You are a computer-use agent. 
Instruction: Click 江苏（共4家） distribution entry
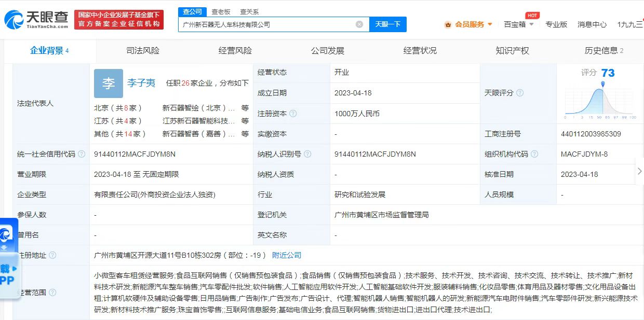point(118,121)
